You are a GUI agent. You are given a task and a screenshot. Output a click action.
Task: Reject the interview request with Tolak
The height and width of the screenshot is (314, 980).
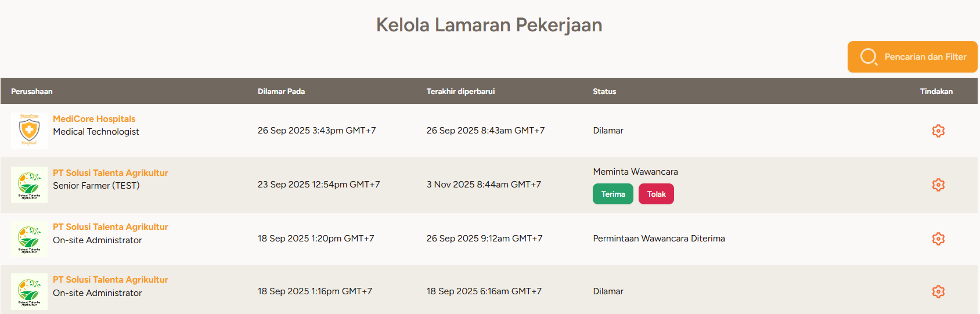656,194
